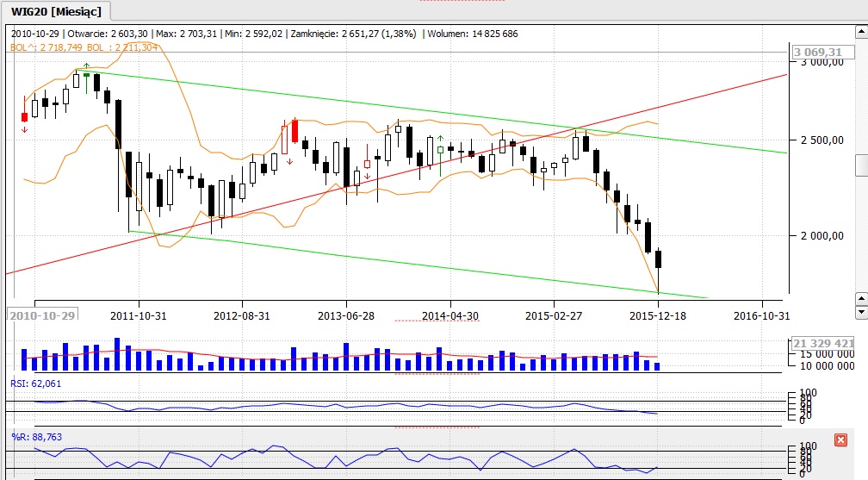
Task: Click the Wolumen: 14 825 686 readout
Action: (x=473, y=34)
